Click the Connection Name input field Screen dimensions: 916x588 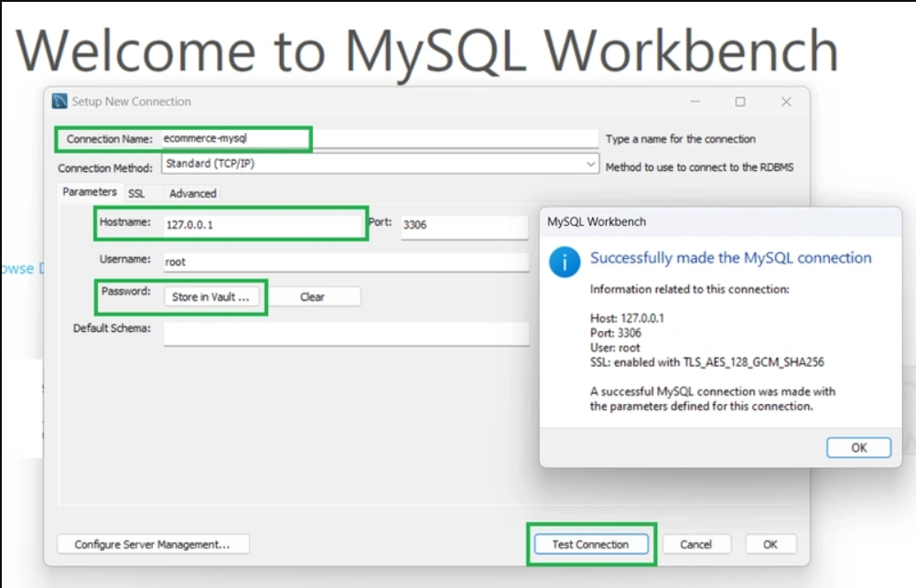(x=380, y=138)
